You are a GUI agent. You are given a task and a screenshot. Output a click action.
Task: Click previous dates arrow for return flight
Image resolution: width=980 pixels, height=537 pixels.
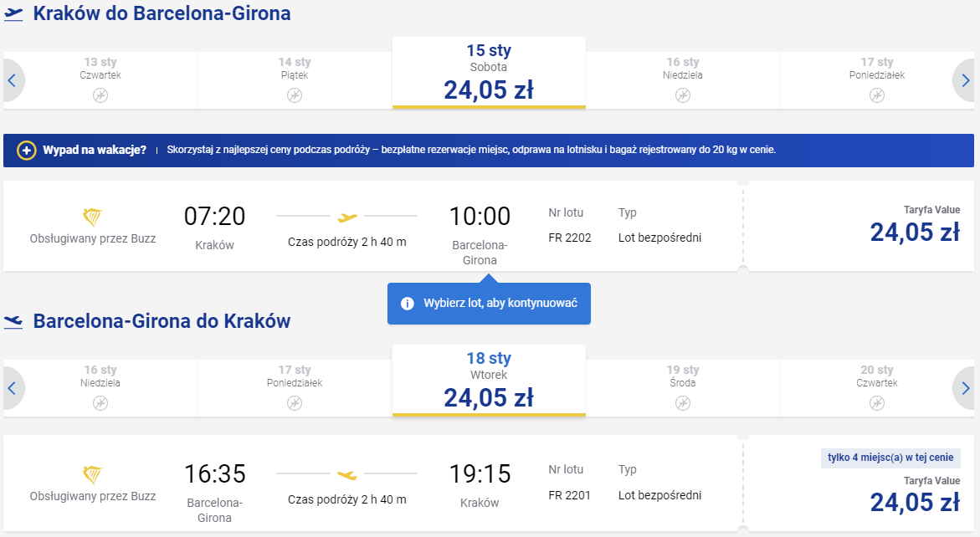click(12, 388)
